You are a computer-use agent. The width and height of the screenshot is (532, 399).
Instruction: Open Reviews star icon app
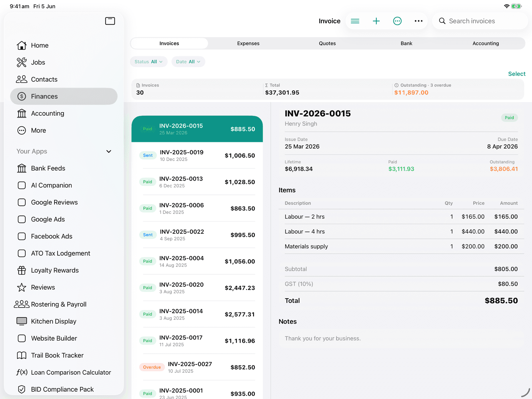(64, 287)
